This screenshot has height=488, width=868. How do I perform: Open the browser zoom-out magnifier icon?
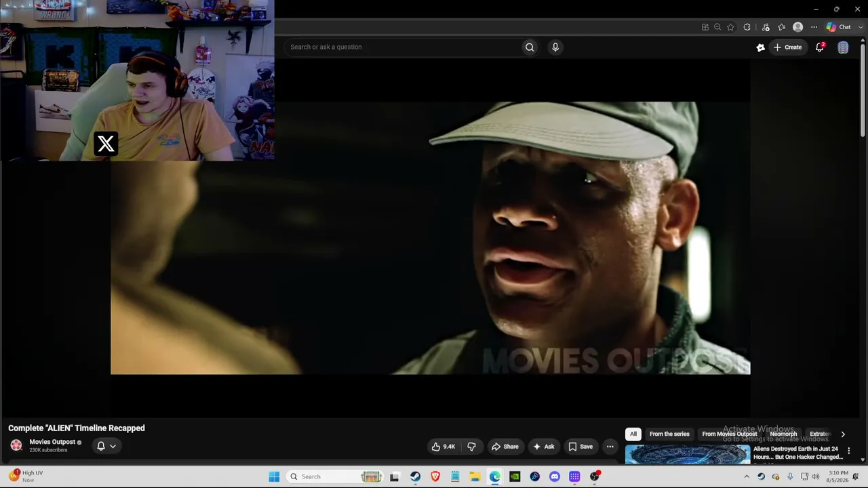click(717, 27)
